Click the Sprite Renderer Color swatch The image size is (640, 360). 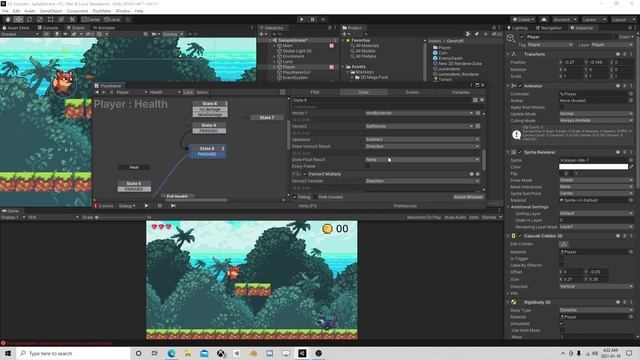pyautogui.click(x=593, y=167)
